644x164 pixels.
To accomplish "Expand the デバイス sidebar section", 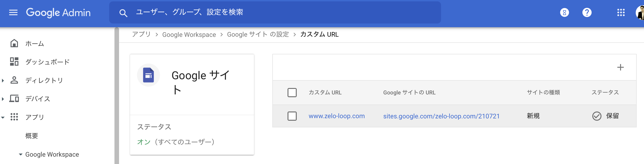I will (x=3, y=99).
